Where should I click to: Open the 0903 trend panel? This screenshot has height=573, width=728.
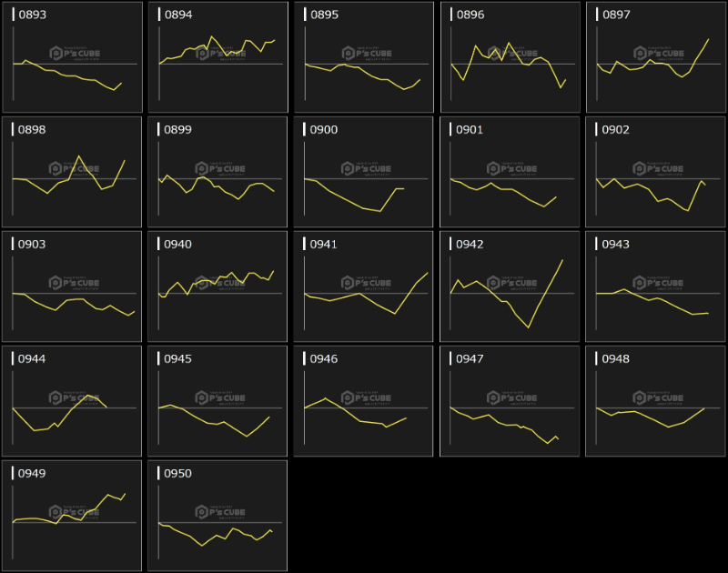click(x=73, y=286)
